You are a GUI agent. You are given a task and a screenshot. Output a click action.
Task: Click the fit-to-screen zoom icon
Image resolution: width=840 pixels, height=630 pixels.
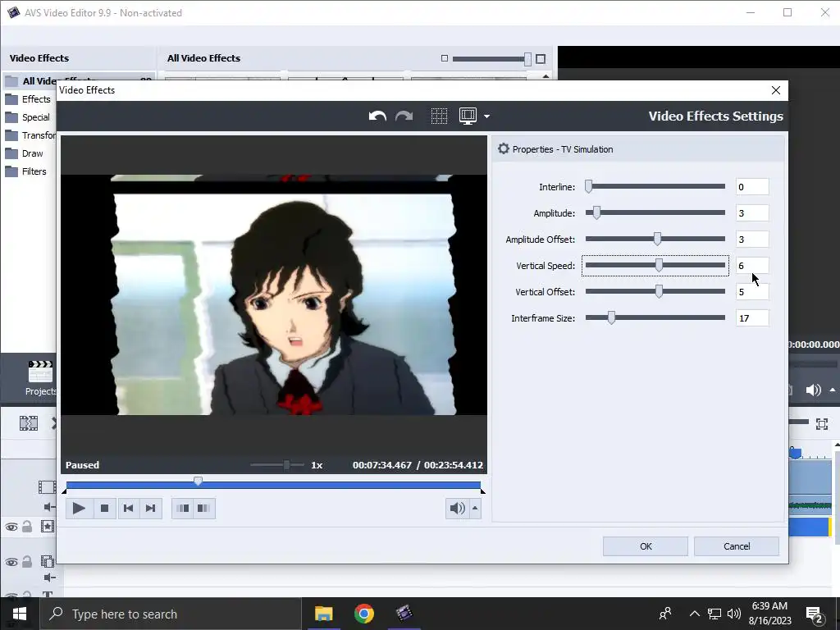coord(822,424)
